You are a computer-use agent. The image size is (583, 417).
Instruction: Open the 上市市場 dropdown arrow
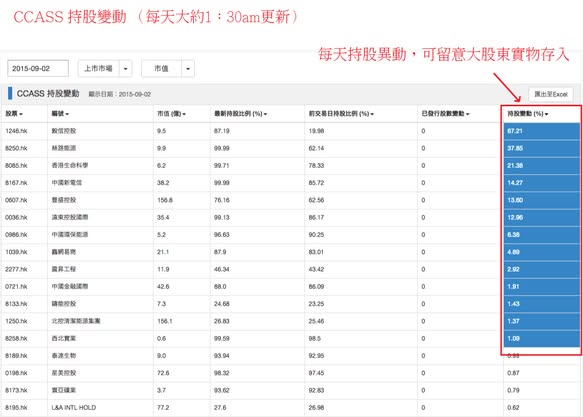point(126,69)
